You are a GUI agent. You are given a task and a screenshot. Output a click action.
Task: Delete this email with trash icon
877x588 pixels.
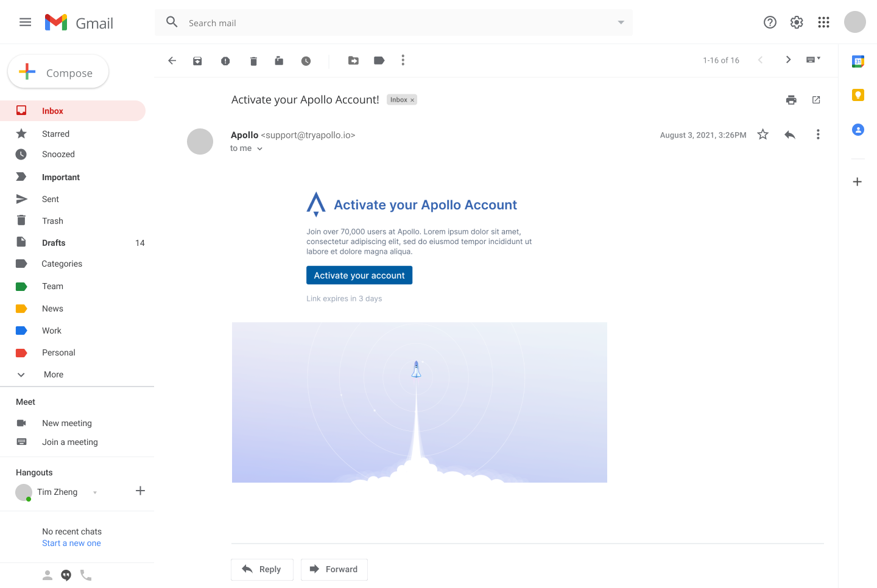coord(253,61)
